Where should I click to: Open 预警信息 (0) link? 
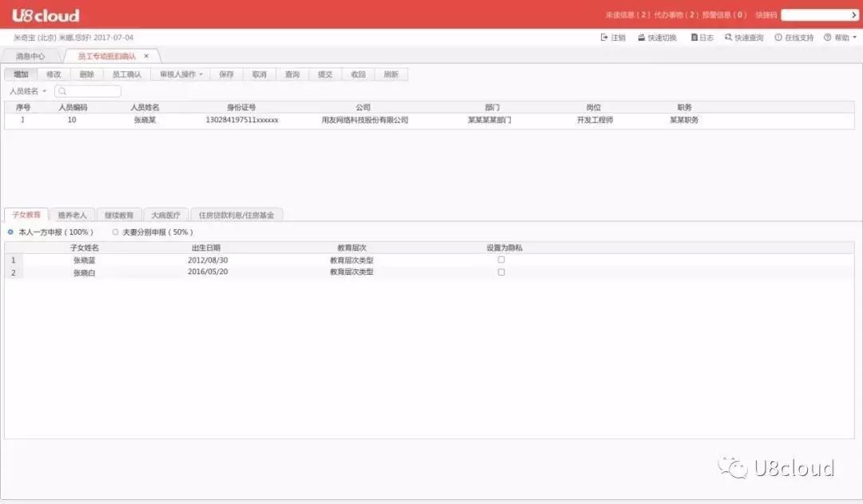tap(725, 15)
